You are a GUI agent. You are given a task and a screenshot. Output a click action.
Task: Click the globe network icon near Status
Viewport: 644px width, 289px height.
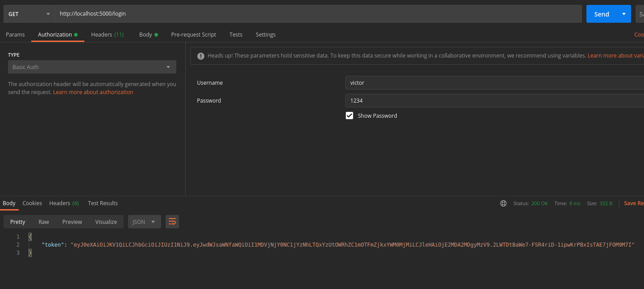[x=503, y=203]
